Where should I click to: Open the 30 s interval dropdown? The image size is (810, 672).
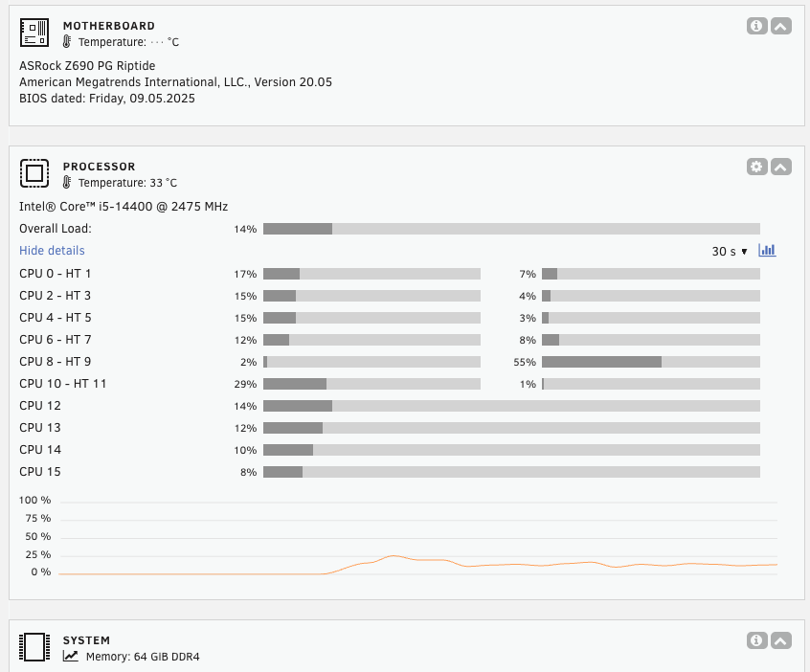pyautogui.click(x=730, y=252)
